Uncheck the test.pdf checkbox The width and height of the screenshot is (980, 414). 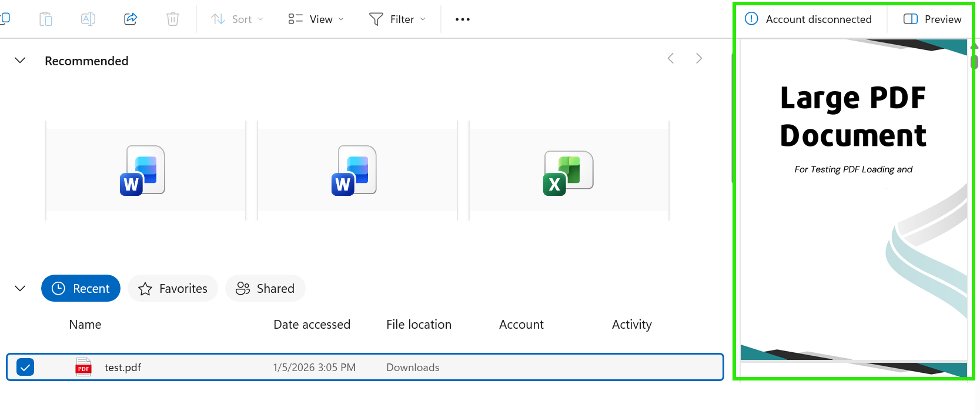25,367
